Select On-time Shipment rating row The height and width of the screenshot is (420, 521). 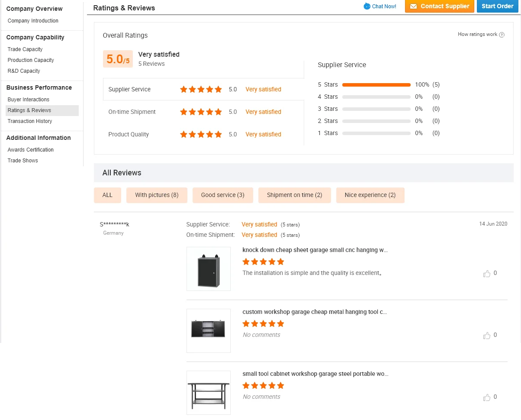click(203, 112)
